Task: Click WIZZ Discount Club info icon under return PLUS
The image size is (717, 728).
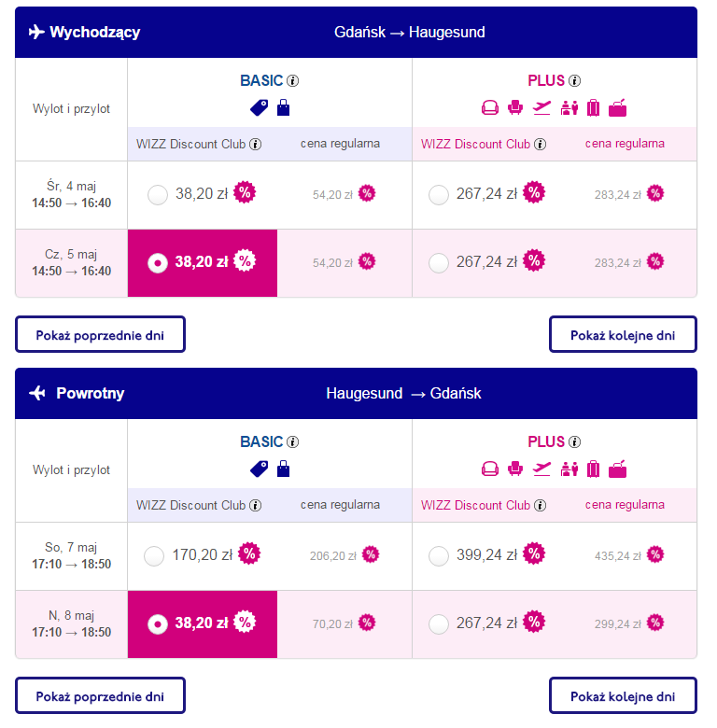Action: (540, 505)
